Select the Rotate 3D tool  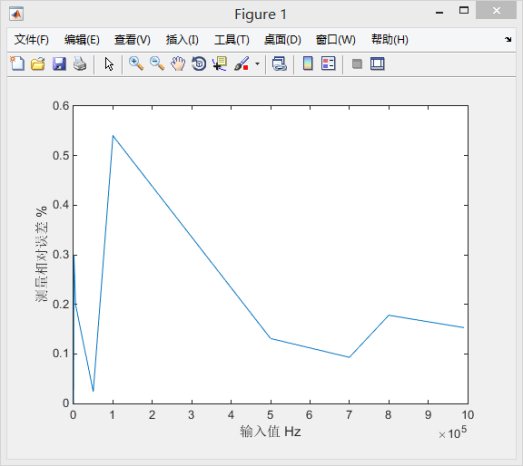[199, 64]
